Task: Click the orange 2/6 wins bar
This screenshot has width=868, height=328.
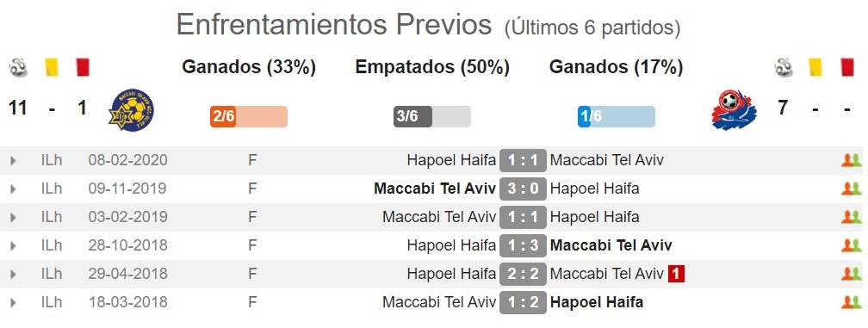Action: click(249, 117)
